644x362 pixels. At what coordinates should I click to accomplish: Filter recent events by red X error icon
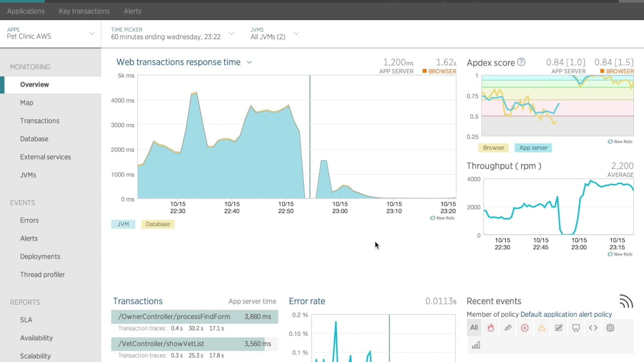click(525, 328)
